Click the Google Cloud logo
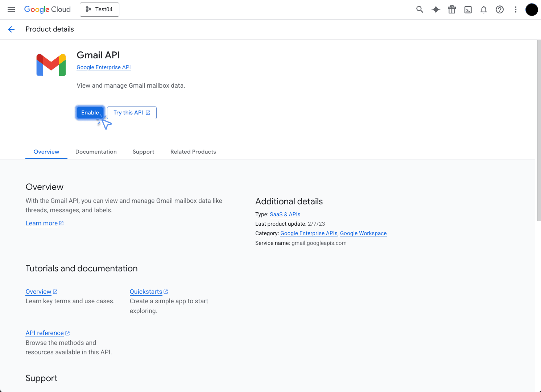This screenshot has height=392, width=541. 48,9
